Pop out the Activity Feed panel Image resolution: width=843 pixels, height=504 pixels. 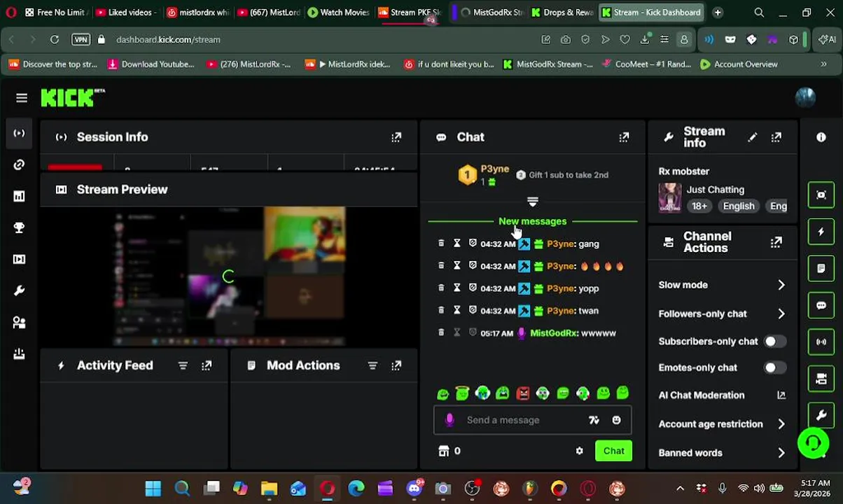point(207,365)
